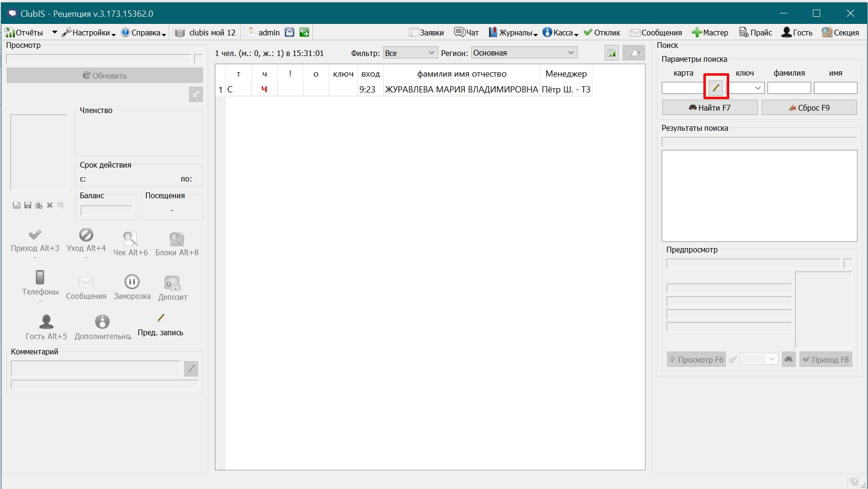Open Заявки requests
Viewport: 868px width, 489px height.
426,33
